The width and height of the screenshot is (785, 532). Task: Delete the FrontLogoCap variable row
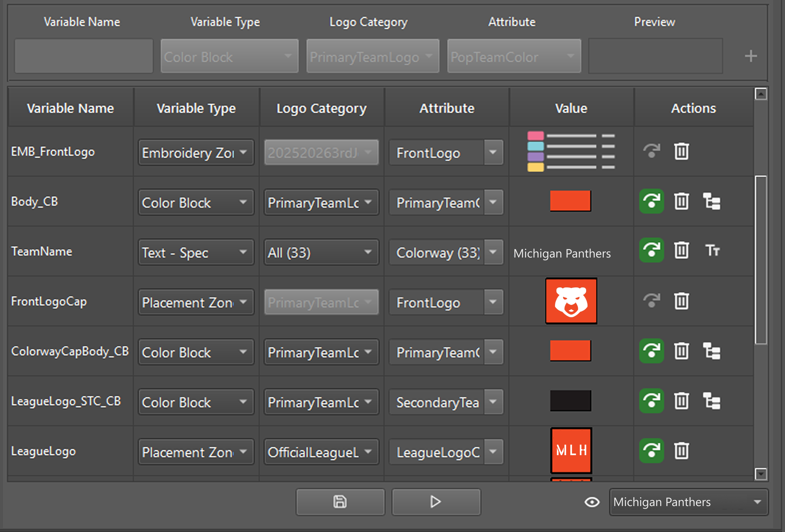pyautogui.click(x=681, y=301)
